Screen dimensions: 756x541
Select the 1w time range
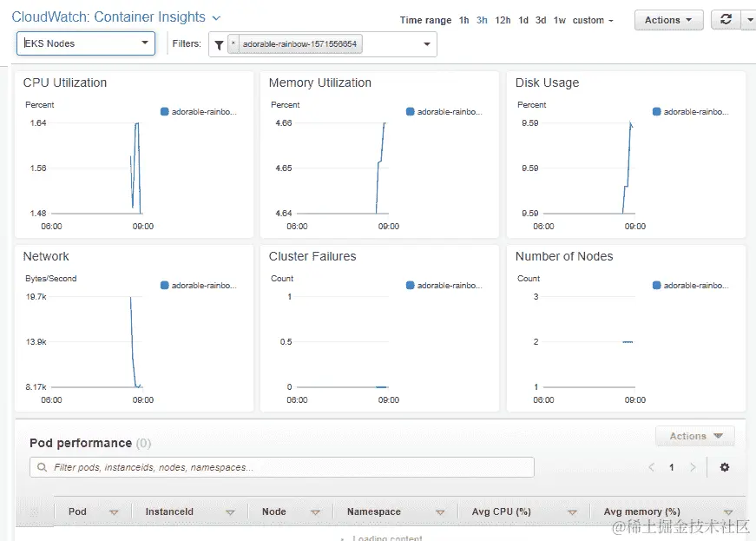click(x=559, y=20)
